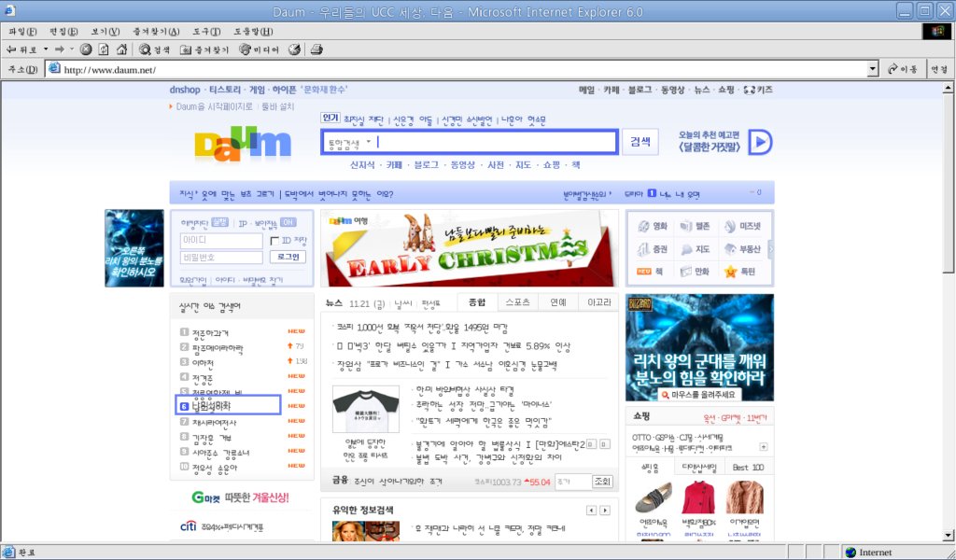Viewport: 956px width, 560px height.
Task: Open the 검색 search toolbar button
Action: click(154, 49)
